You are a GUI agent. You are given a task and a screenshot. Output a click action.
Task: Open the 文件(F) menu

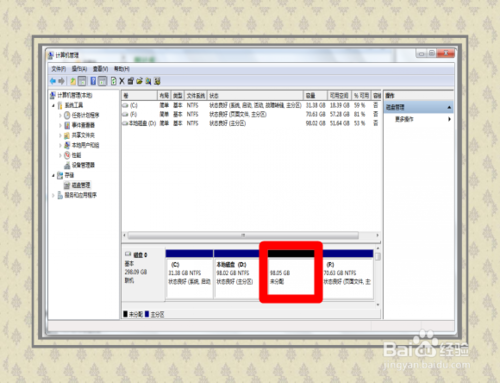point(58,69)
